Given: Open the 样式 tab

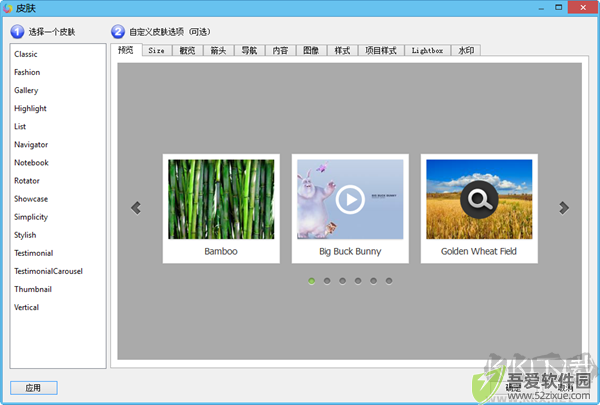Looking at the screenshot, I should pyautogui.click(x=342, y=50).
